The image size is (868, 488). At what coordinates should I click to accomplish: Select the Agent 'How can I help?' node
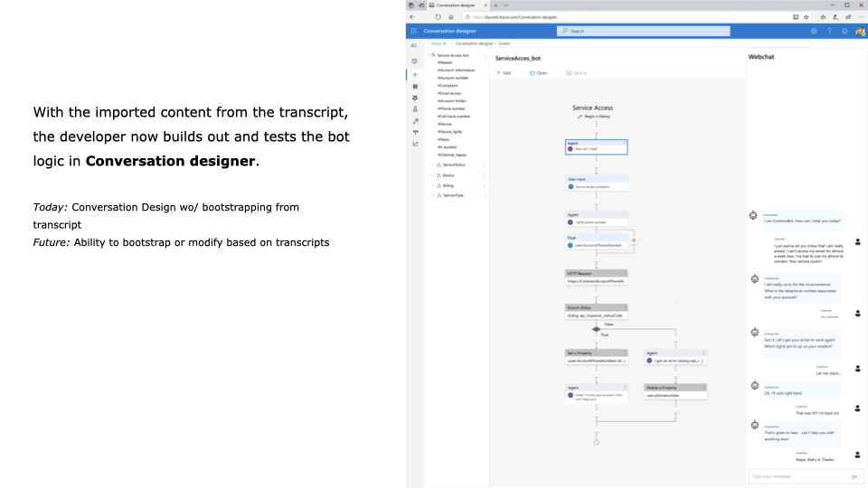596,146
